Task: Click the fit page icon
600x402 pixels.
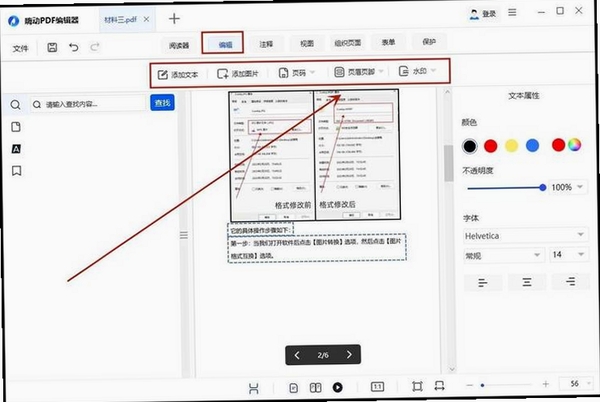Action: (x=417, y=386)
